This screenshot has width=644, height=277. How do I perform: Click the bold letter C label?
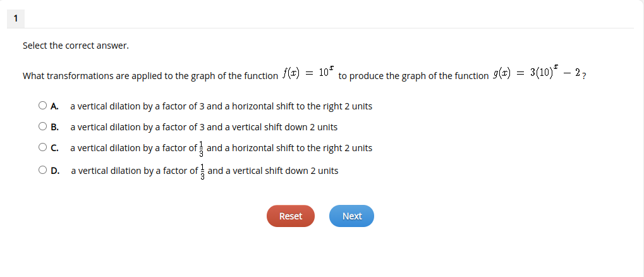click(54, 148)
